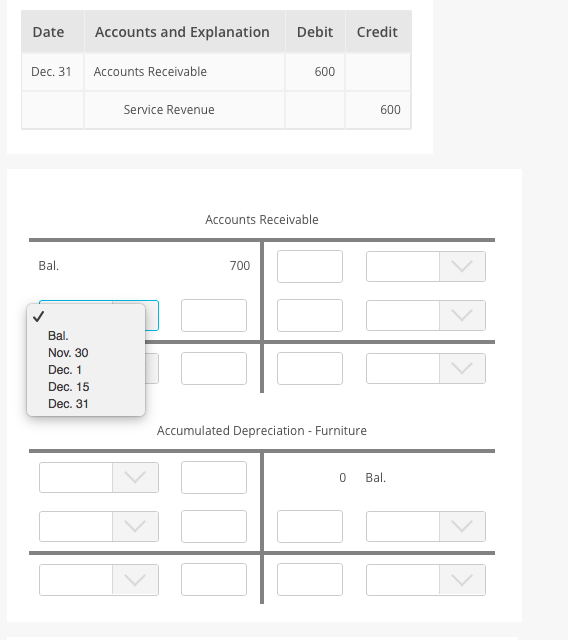Screen dimensions: 568x640
Task: Open credit-side dropdown in Accounts Receivable bottom total row
Action: (x=426, y=369)
